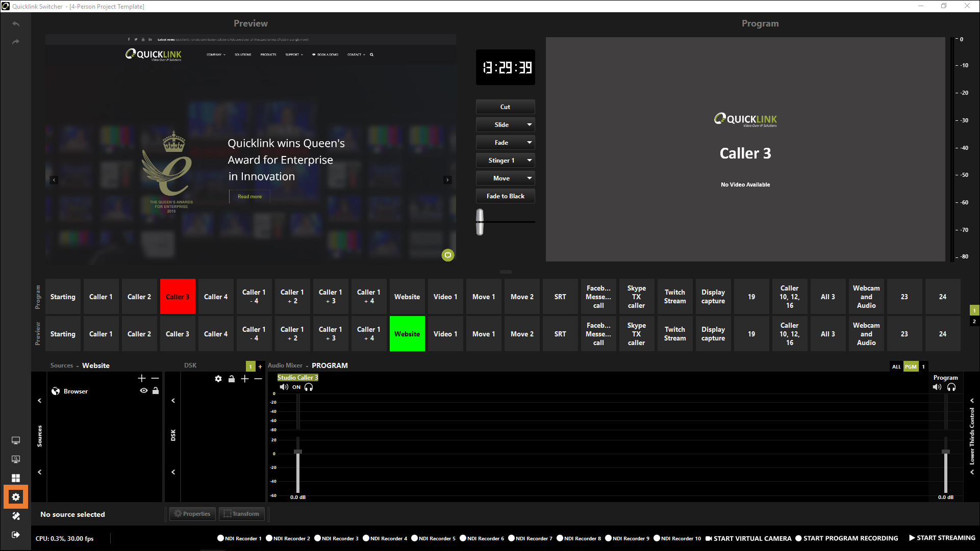Image resolution: width=980 pixels, height=551 pixels.
Task: Expand the Slide transition dropdown
Action: 530,125
